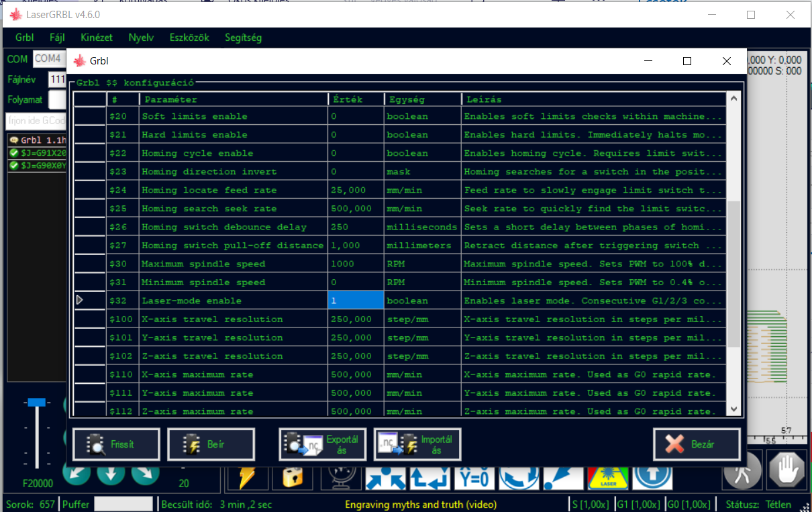Click Beír to write the configuration
812x512 pixels.
click(x=211, y=444)
